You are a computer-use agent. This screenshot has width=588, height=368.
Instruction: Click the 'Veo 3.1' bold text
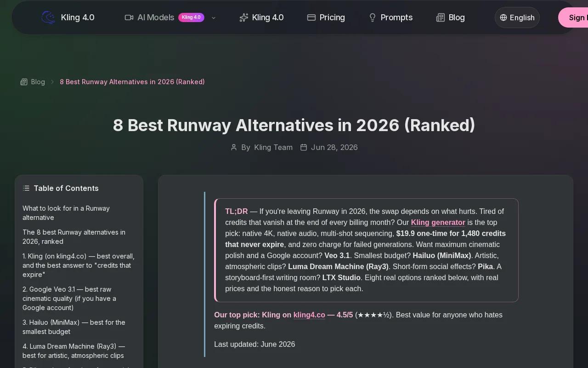[337, 256]
